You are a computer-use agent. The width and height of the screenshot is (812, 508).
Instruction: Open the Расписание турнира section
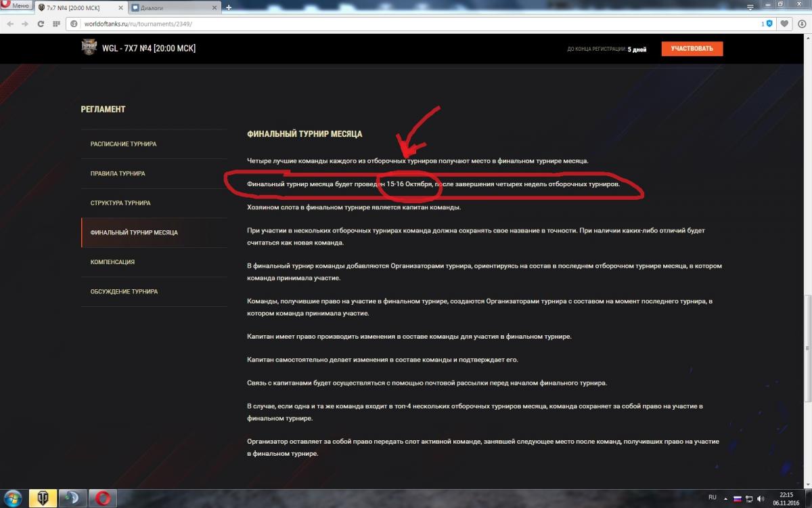[x=154, y=144]
